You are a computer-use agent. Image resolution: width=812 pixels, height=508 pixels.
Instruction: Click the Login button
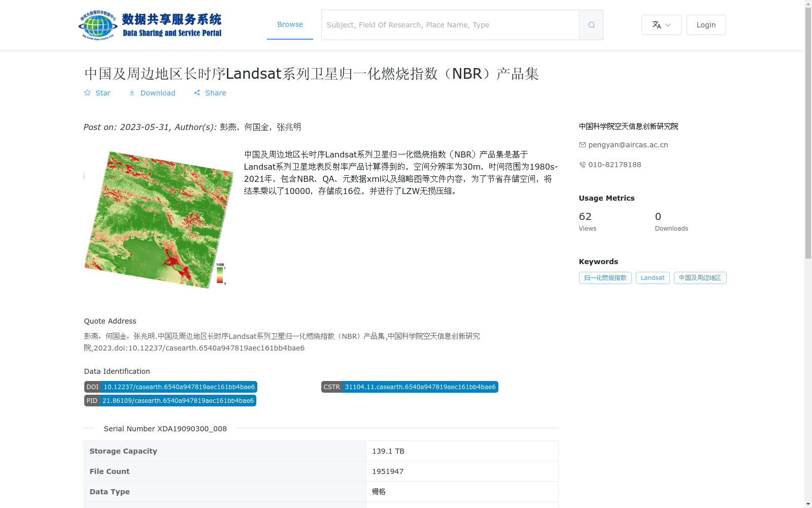pyautogui.click(x=706, y=25)
